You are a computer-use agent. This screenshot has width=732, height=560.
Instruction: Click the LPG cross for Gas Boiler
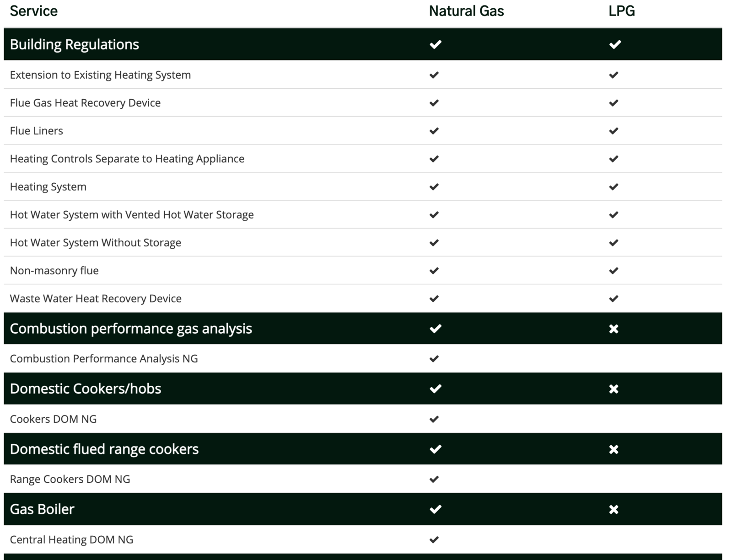(614, 509)
